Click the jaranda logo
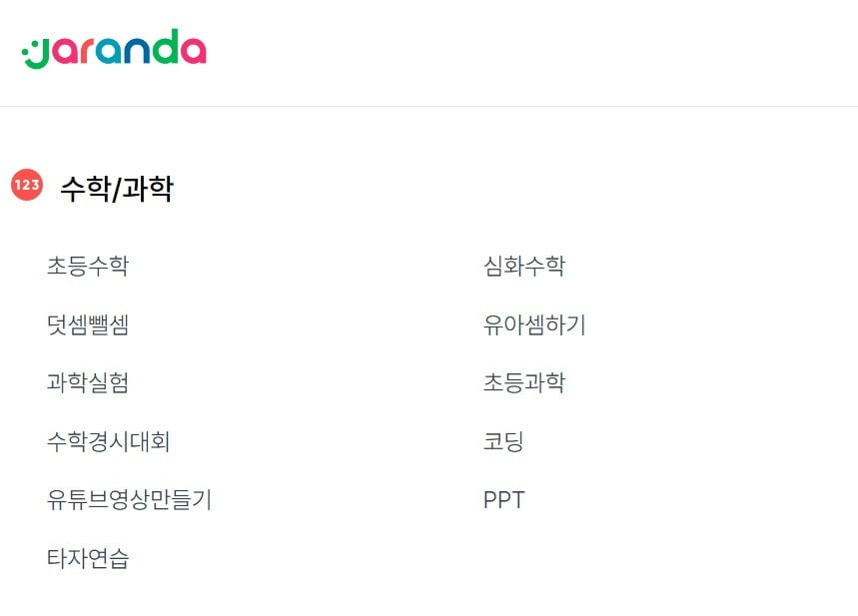This screenshot has height=616, width=858. pyautogui.click(x=114, y=49)
